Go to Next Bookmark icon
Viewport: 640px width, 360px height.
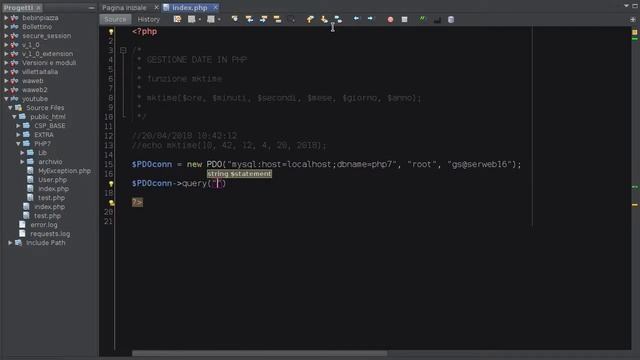(324, 19)
